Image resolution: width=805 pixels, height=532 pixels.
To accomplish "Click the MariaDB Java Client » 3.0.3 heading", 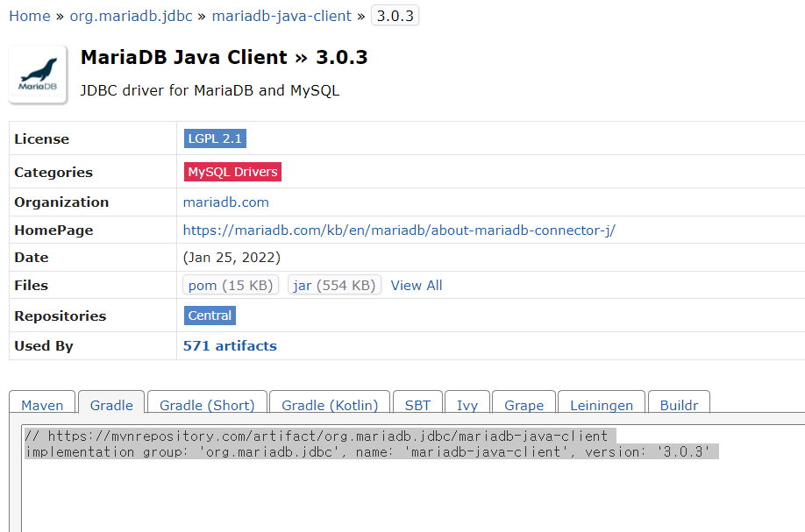I will [224, 58].
